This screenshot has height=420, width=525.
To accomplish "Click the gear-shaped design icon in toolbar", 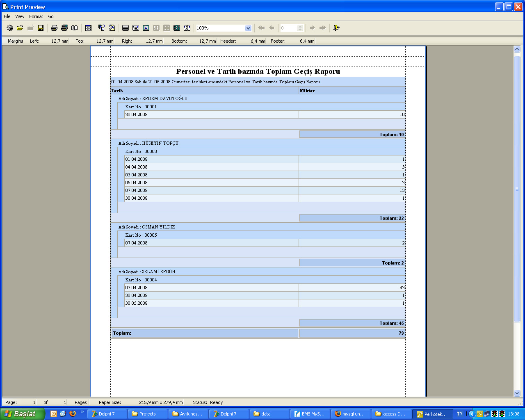I will click(10, 28).
